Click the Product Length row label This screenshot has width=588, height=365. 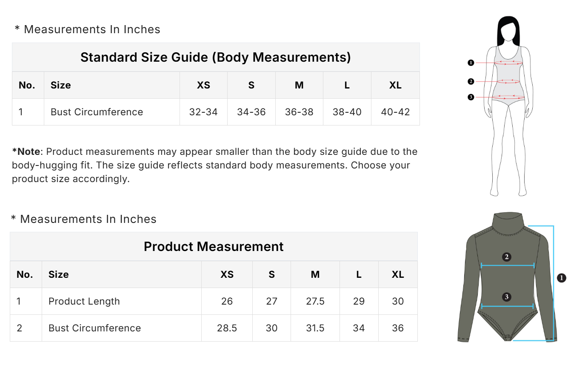tap(84, 301)
